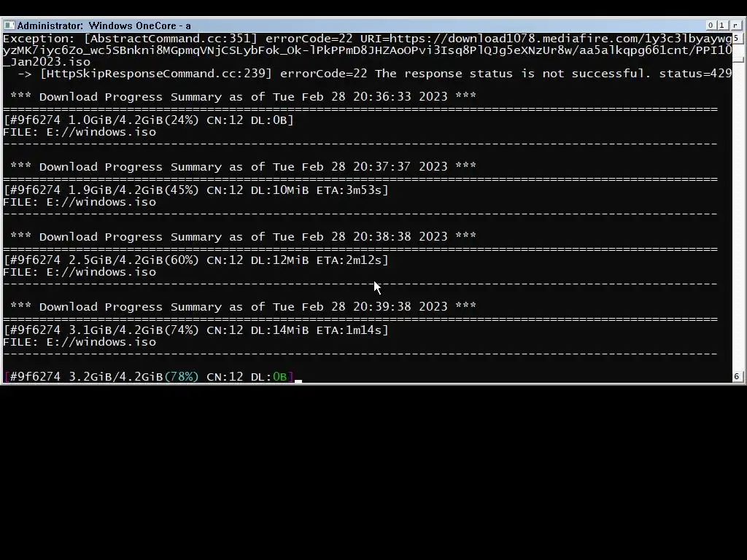Click the 'ETA:1m14s' text
This screenshot has width=747, height=560.
tap(350, 330)
